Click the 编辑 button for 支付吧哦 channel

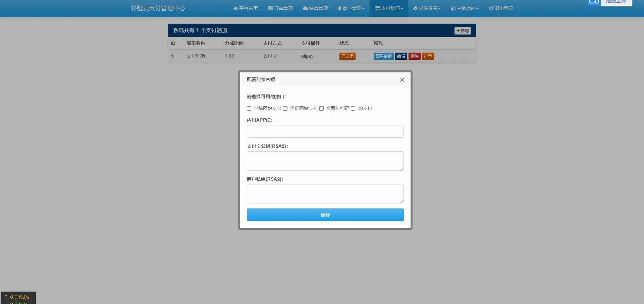(401, 56)
